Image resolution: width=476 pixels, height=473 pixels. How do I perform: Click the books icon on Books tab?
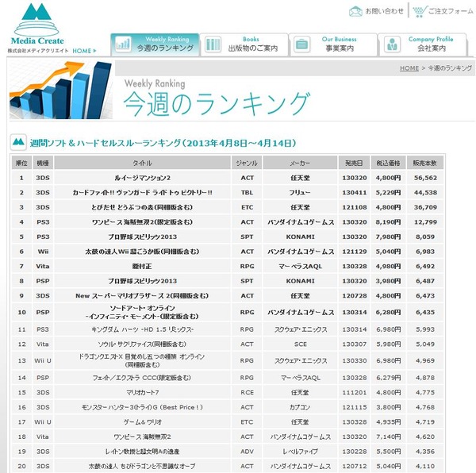tap(213, 44)
